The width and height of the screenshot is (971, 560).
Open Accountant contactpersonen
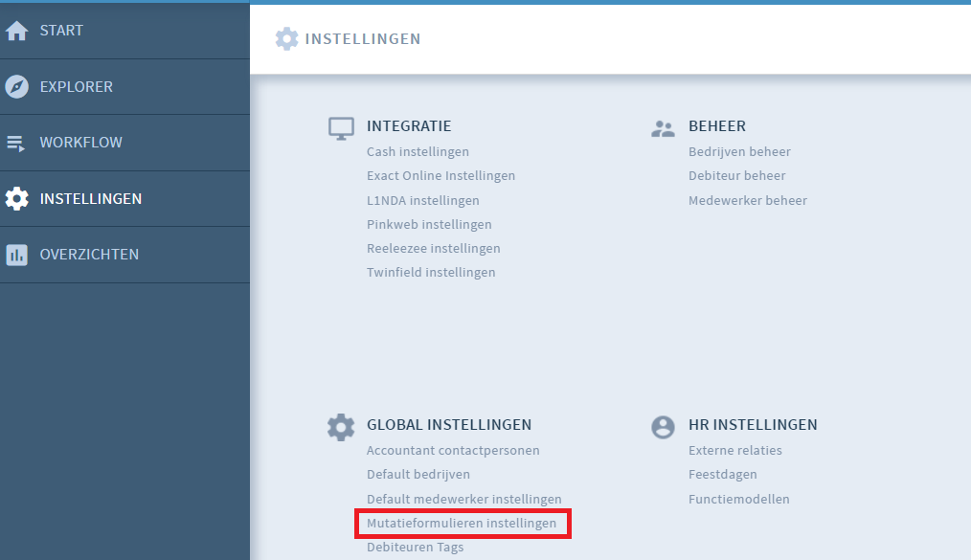453,451
